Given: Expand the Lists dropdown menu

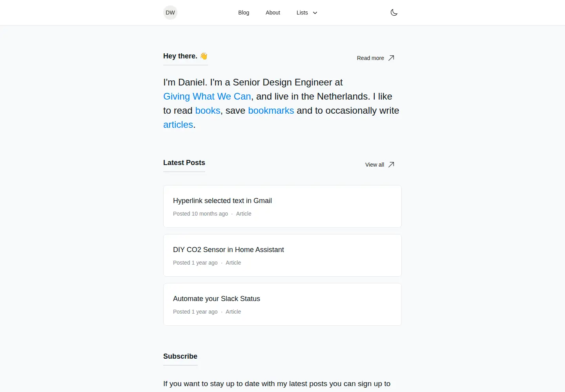Looking at the screenshot, I should click(307, 13).
